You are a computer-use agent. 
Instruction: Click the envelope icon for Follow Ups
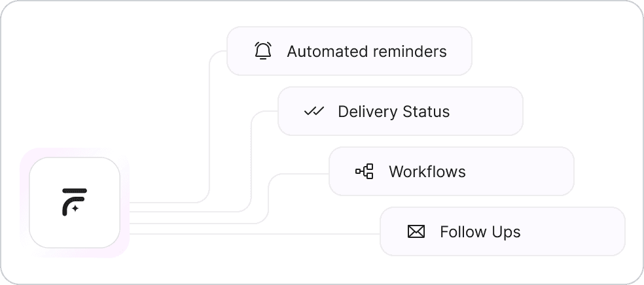click(416, 231)
